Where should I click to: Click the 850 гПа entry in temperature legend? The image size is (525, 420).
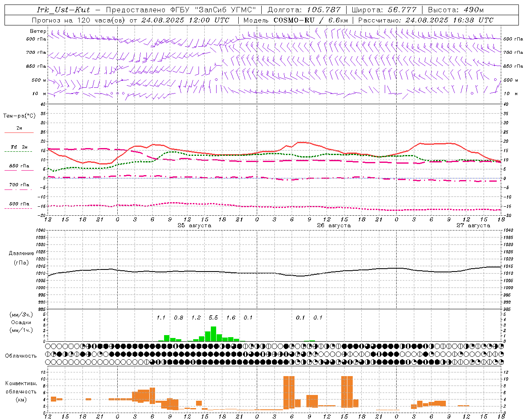point(19,166)
